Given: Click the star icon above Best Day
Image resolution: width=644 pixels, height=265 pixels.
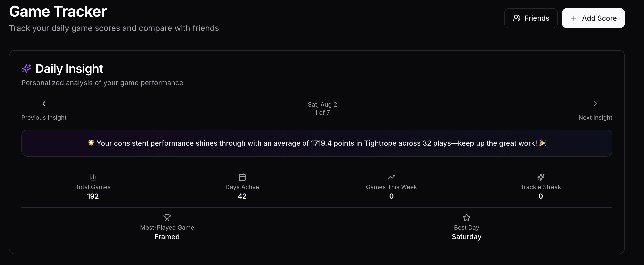Looking at the screenshot, I should tap(466, 217).
